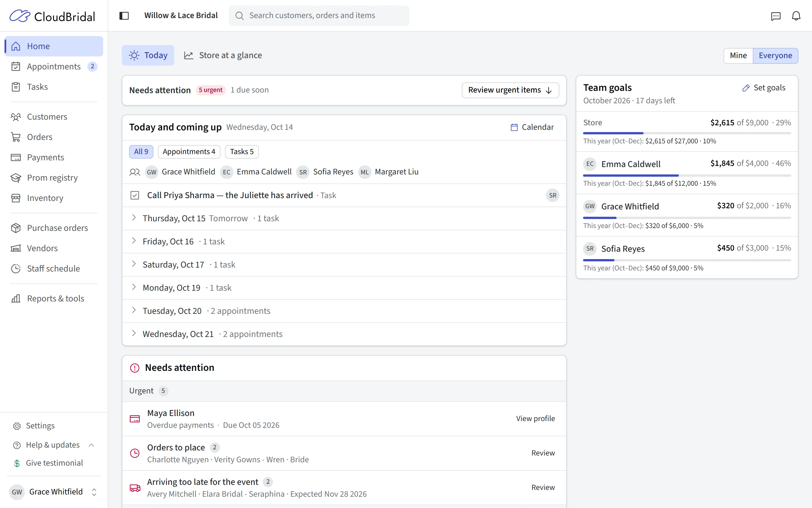Click the Orders cart icon

coord(16,137)
